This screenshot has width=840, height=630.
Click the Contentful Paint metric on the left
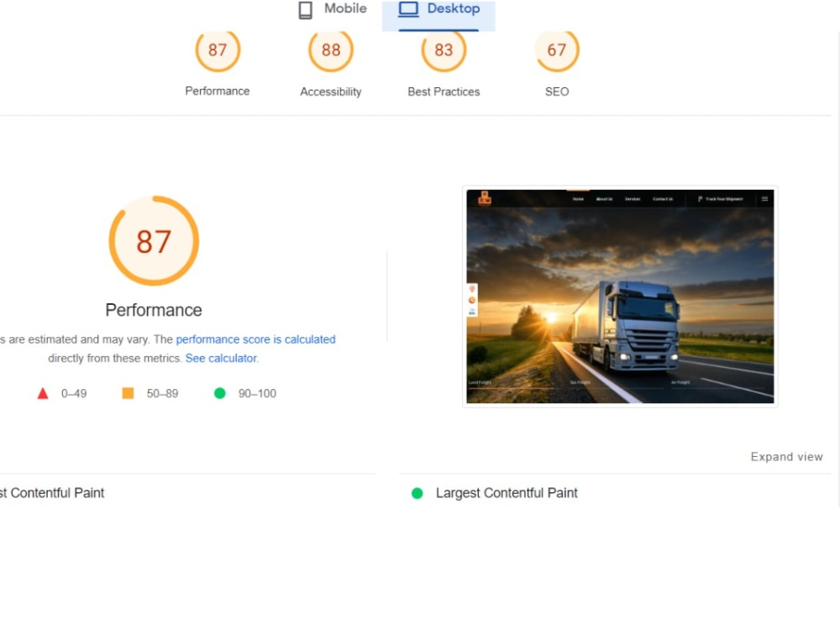(53, 493)
